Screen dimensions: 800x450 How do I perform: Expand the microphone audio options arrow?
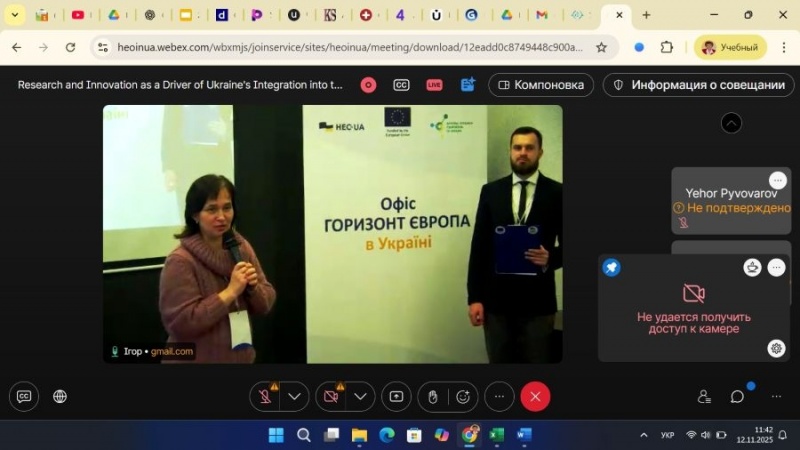tap(294, 396)
